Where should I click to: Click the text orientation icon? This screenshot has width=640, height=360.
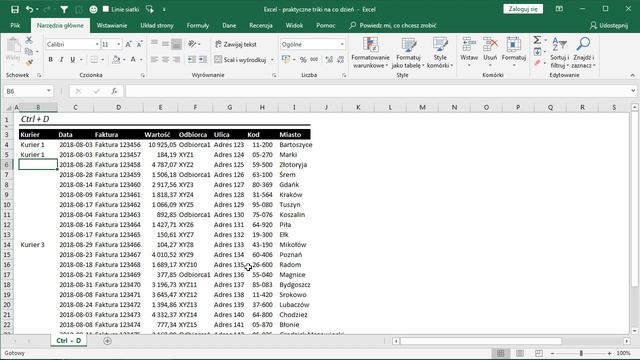192,44
